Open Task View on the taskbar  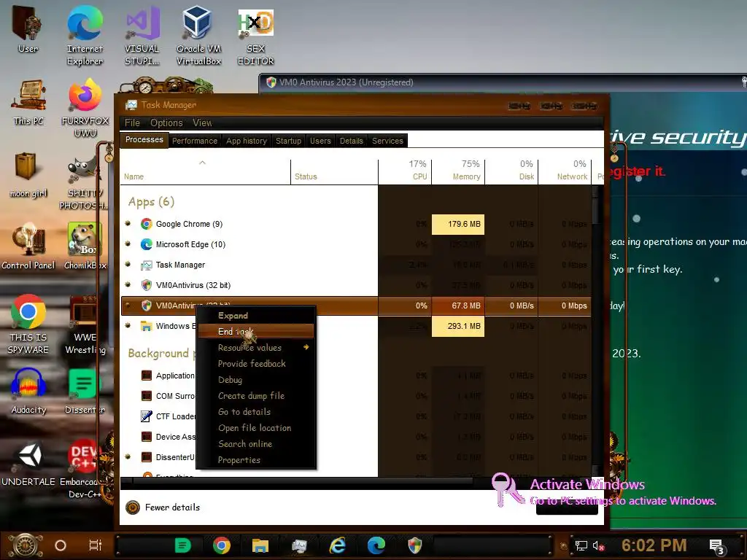tap(96, 545)
